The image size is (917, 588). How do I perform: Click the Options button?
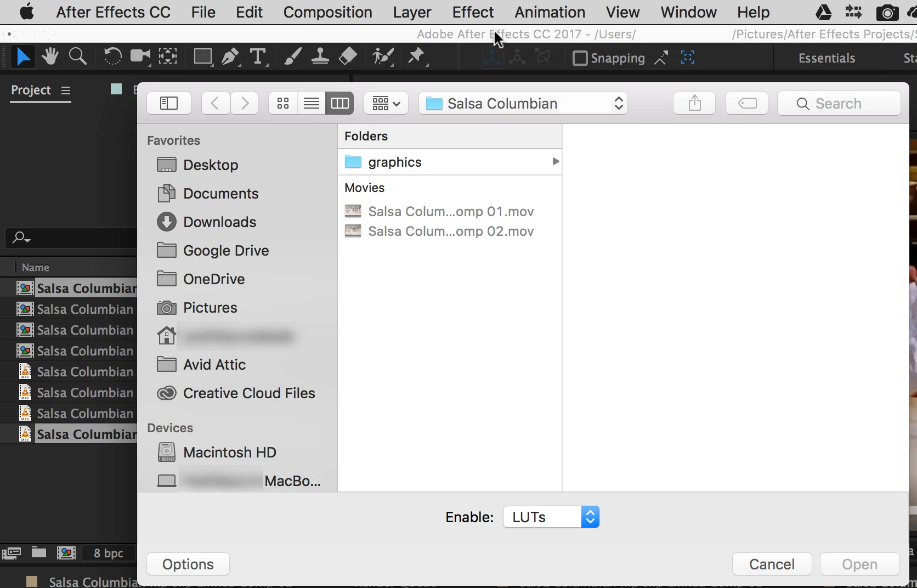188,564
